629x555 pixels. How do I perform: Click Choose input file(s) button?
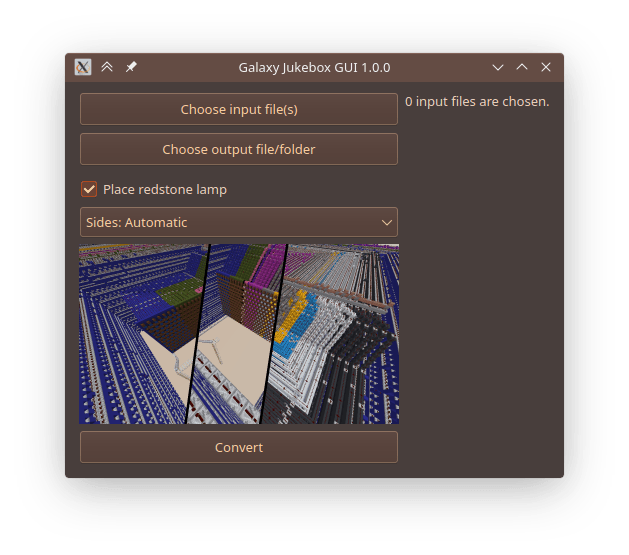coord(239,109)
